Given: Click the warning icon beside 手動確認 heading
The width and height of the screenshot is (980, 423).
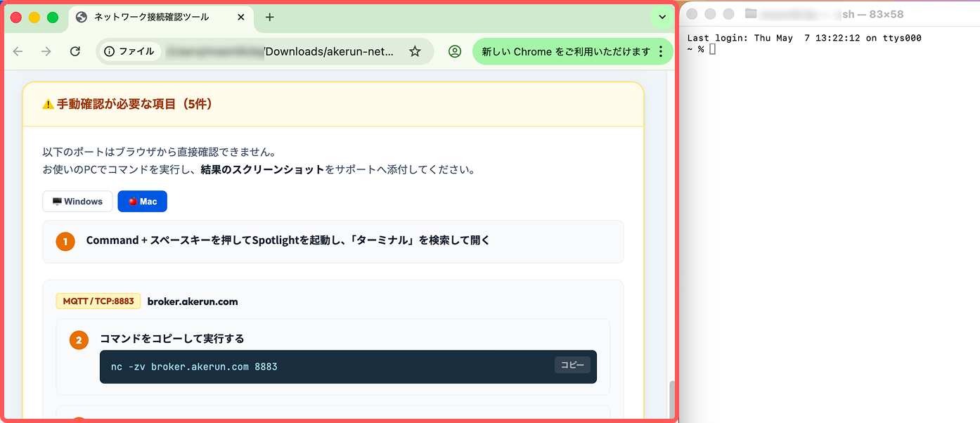Looking at the screenshot, I should (x=48, y=104).
